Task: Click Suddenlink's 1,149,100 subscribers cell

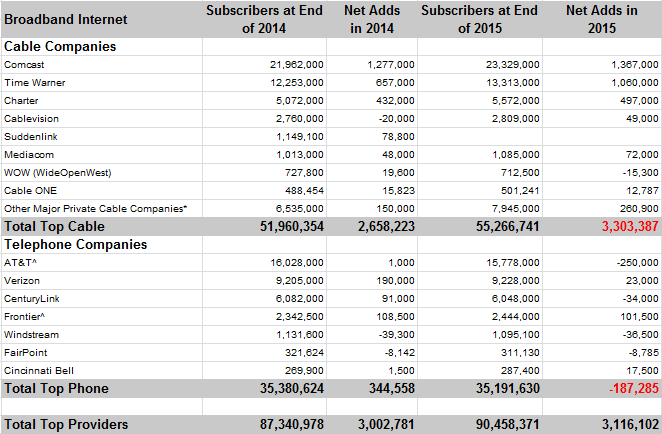Action: coord(300,137)
